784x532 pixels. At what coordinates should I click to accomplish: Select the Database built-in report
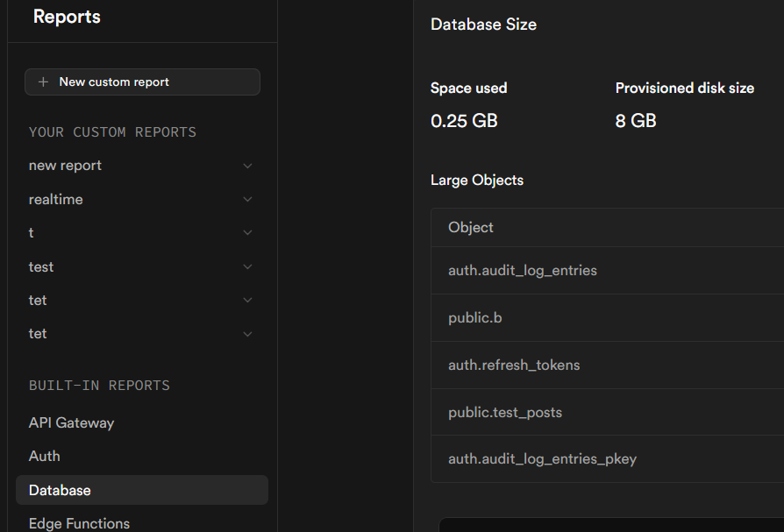60,490
